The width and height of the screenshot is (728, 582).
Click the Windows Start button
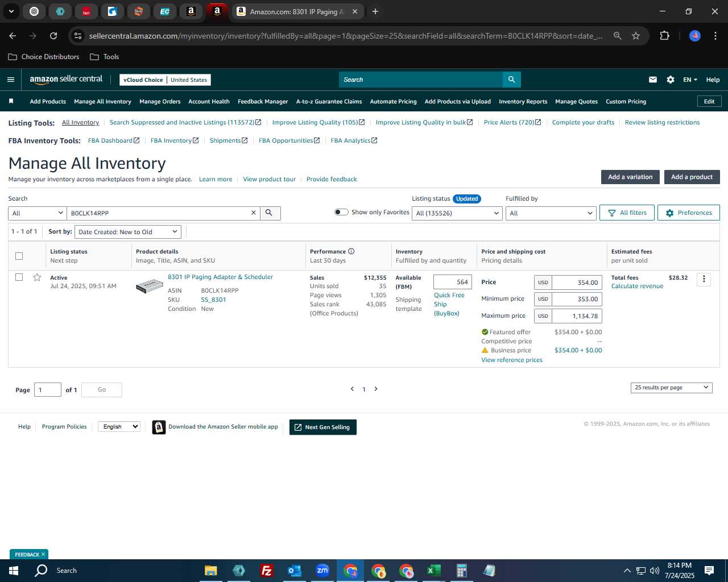click(x=14, y=571)
